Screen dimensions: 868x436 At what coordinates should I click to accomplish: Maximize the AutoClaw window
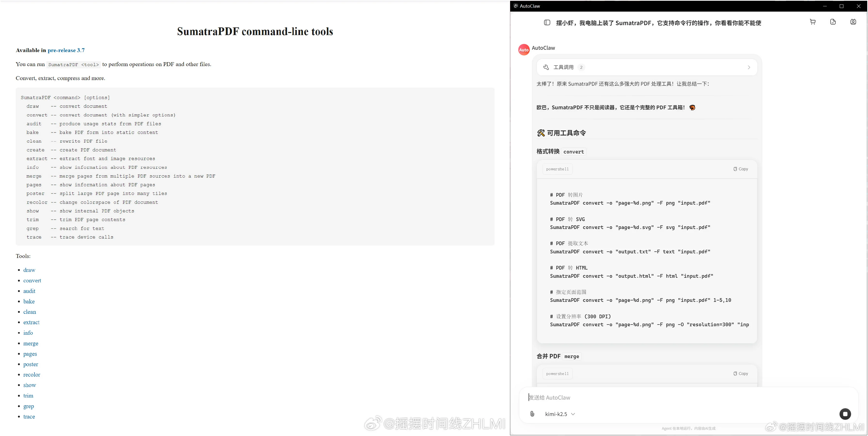[x=841, y=6]
